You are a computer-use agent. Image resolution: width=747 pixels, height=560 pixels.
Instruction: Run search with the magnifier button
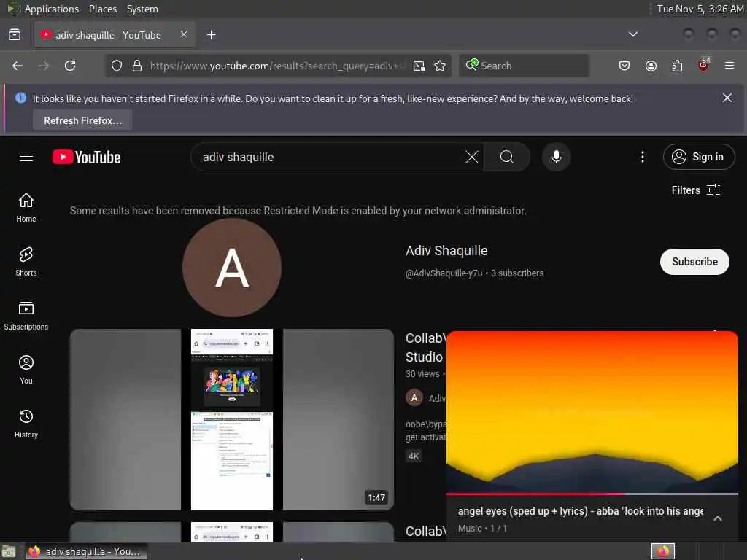coord(507,157)
